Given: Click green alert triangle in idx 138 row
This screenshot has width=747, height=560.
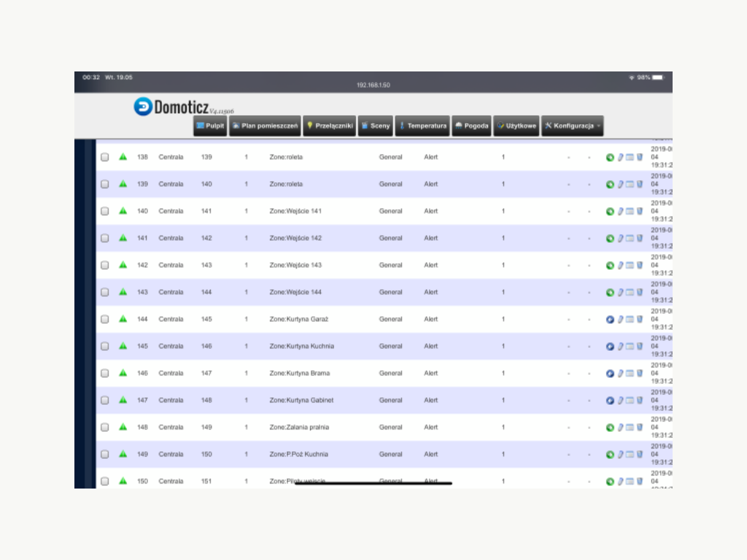Looking at the screenshot, I should pyautogui.click(x=123, y=157).
